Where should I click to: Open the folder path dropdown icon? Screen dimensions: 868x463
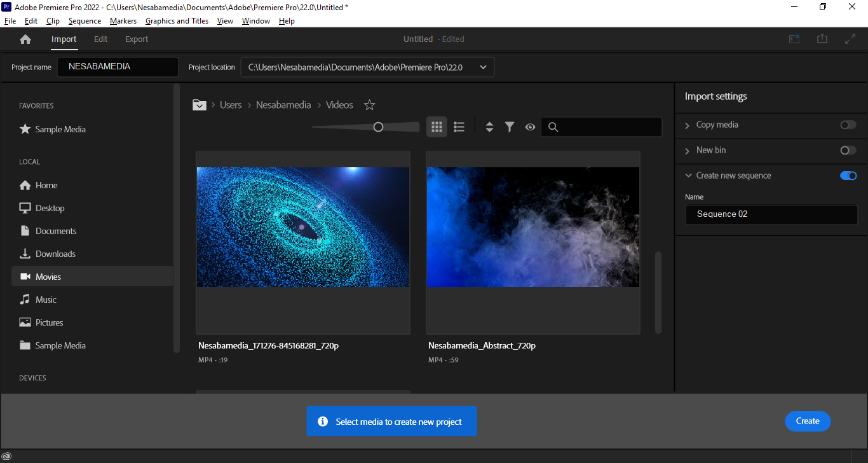tap(200, 105)
